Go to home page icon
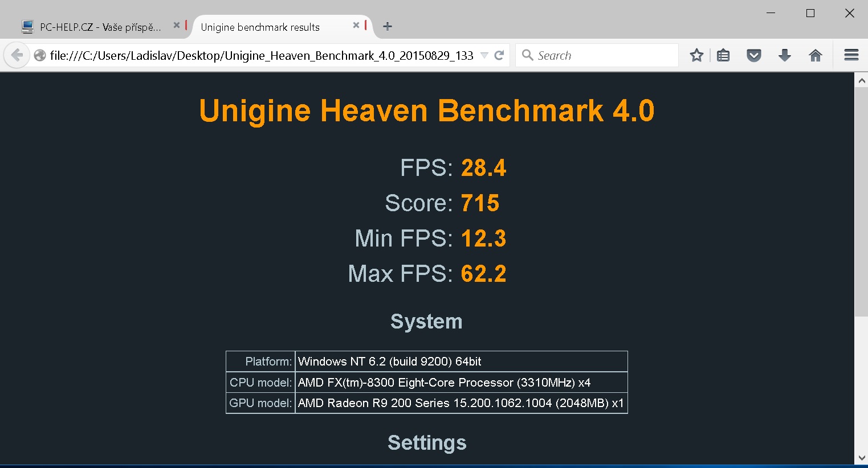The image size is (868, 468). pos(816,55)
